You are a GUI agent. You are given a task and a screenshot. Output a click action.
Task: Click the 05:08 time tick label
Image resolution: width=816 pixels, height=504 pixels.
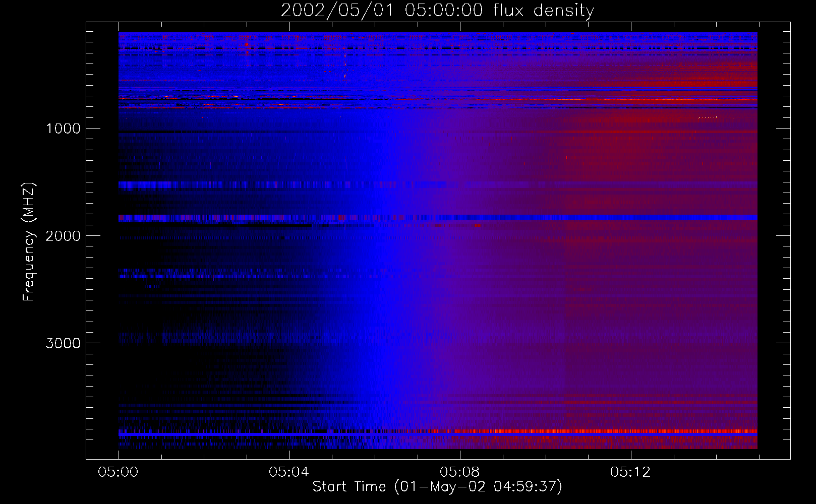(x=460, y=472)
